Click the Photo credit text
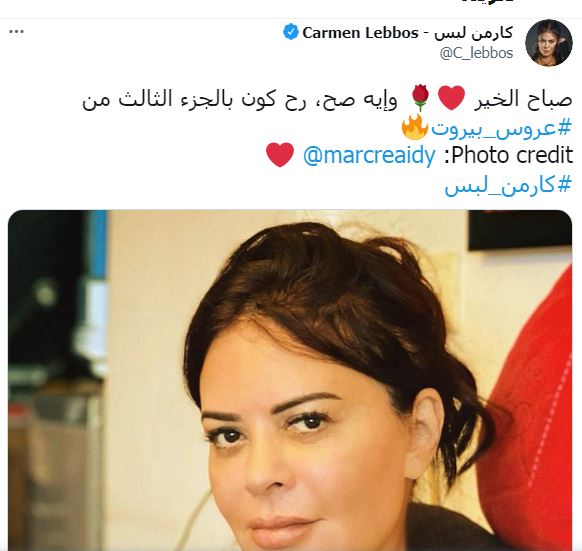This screenshot has height=551, width=582. click(x=509, y=155)
